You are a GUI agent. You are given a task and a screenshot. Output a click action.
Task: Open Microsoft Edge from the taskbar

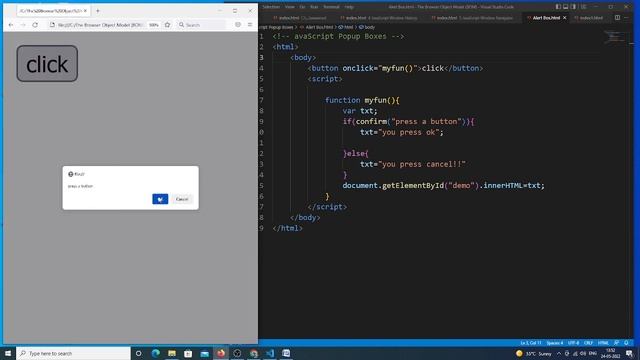[156, 353]
